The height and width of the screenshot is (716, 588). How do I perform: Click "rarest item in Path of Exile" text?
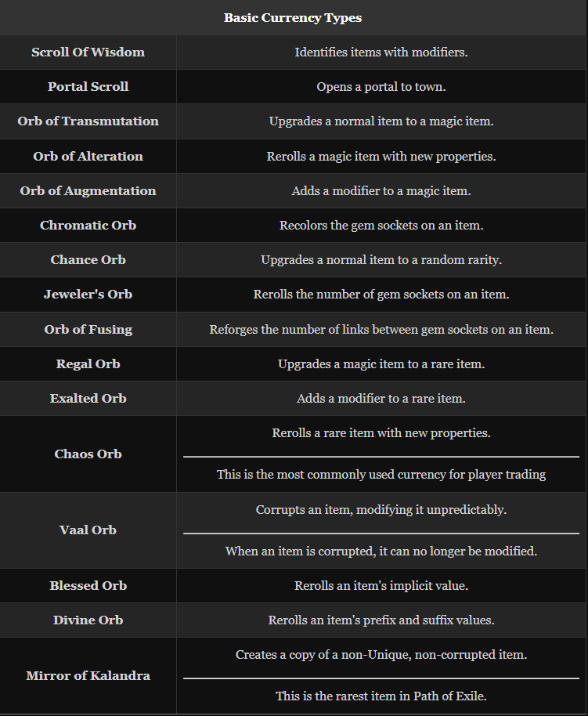381,696
